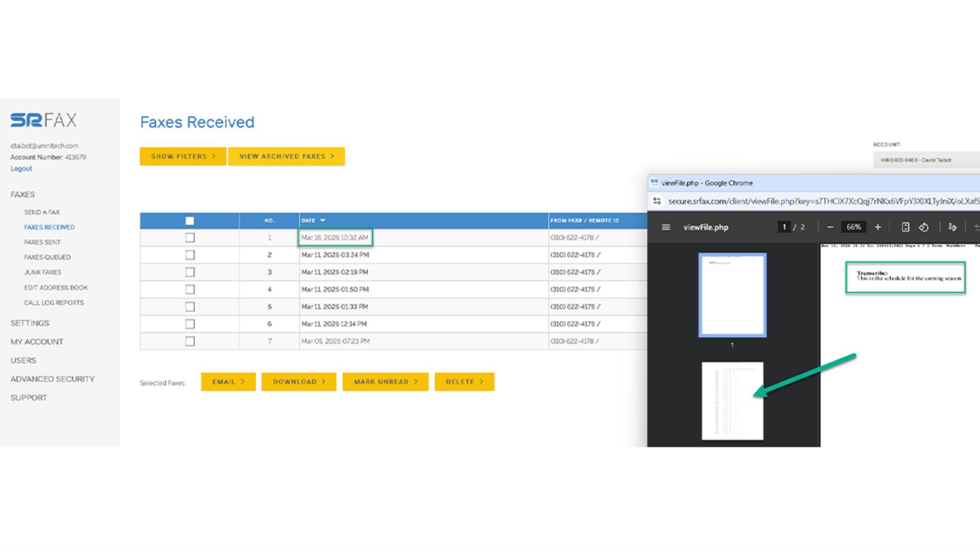The image size is (980, 552).
Task: View the Junk Faxes folder
Action: (x=42, y=272)
